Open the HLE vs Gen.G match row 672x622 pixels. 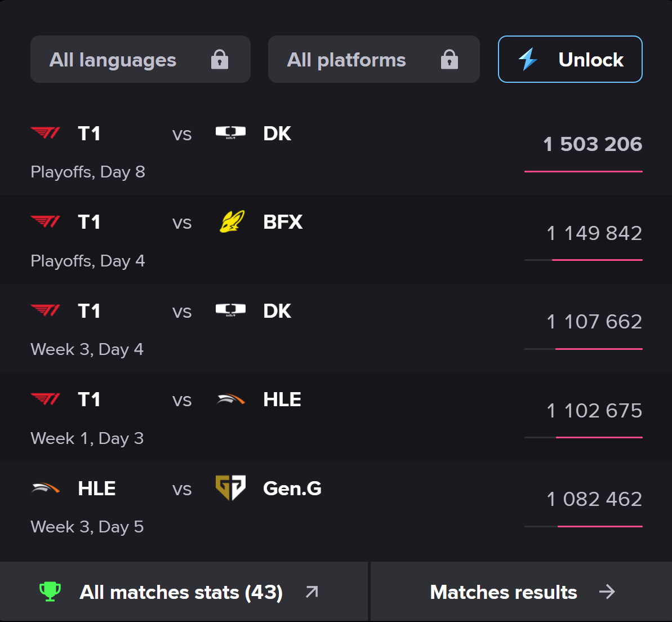point(336,506)
